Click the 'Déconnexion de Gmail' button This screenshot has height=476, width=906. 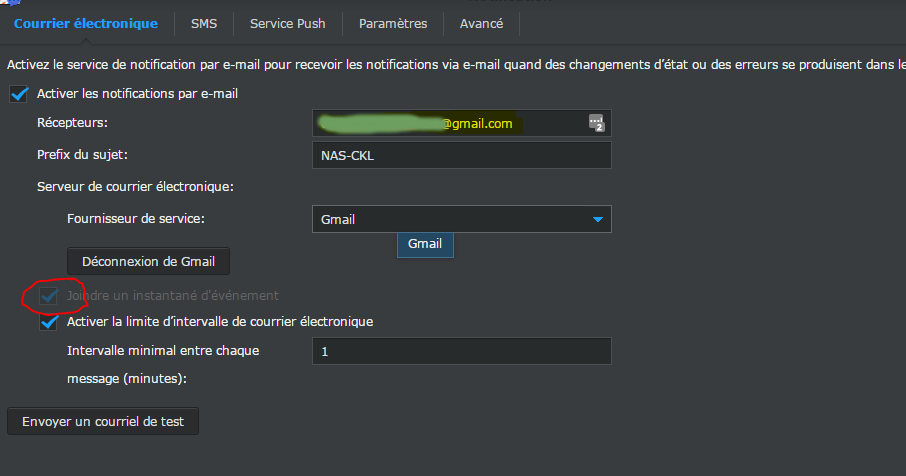pyautogui.click(x=148, y=261)
